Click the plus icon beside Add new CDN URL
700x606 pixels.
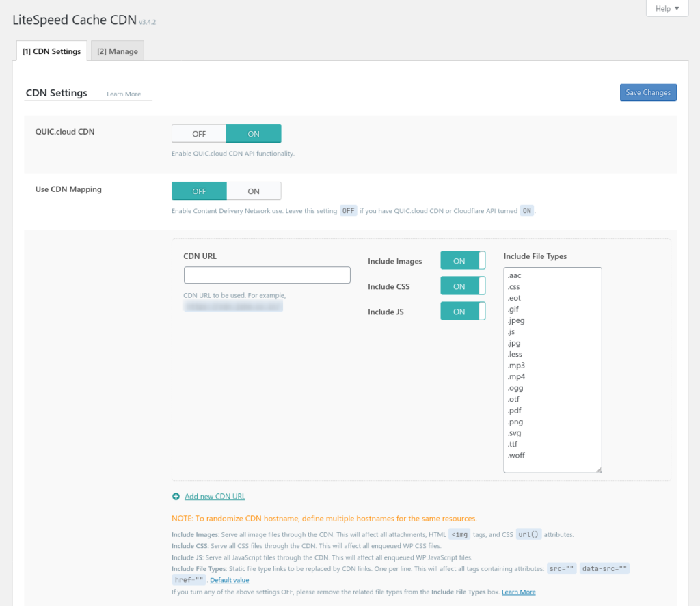point(176,496)
